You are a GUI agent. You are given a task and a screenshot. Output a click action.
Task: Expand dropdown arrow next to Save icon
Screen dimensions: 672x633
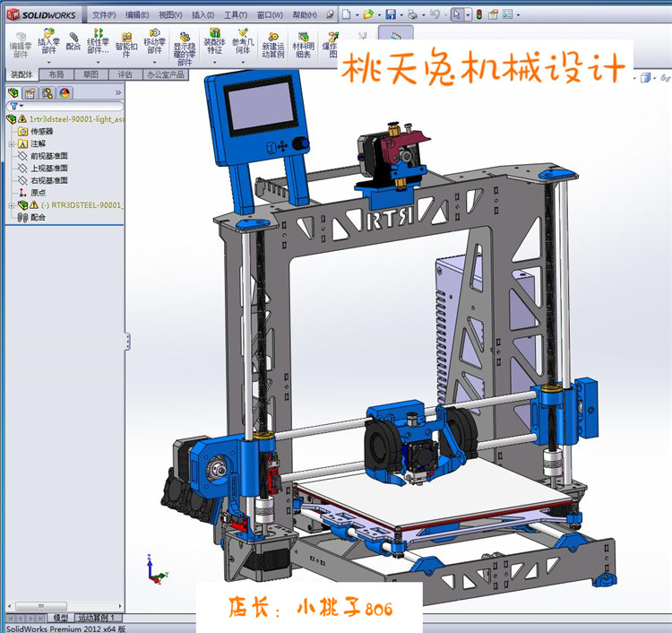(x=401, y=15)
